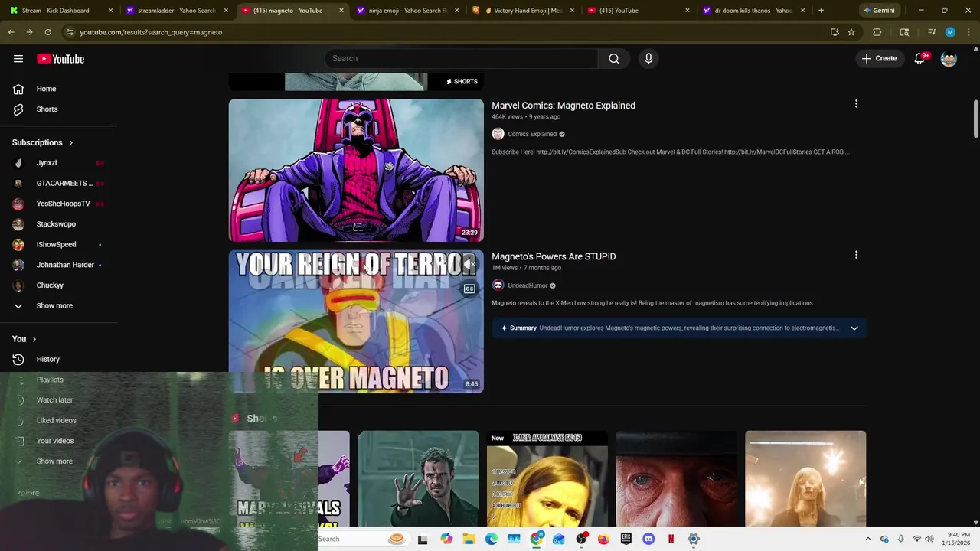Open the account avatar menu

coord(949,59)
